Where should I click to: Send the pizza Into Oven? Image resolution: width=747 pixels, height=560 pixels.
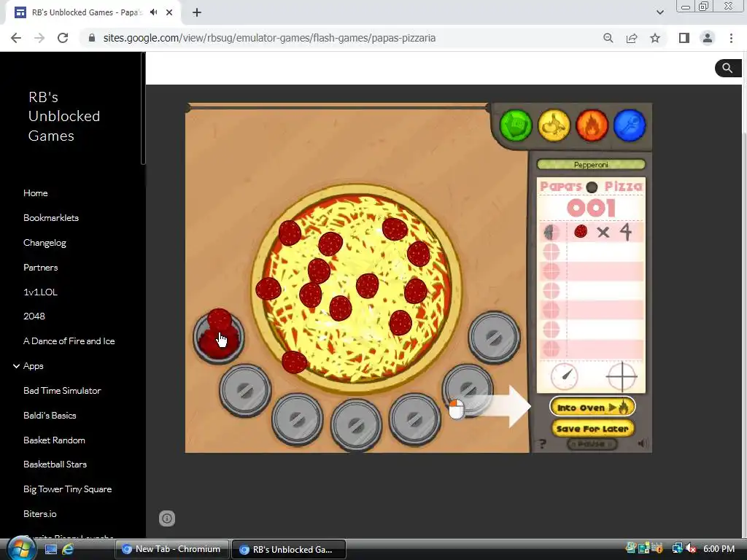pos(592,407)
